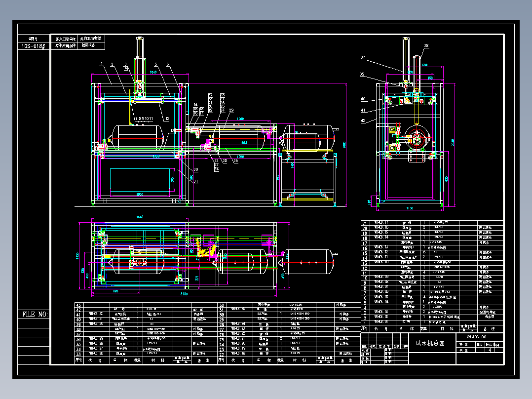This screenshot has width=532, height=399.
Task: Select the cyan rectangle labeled 1000 in front view
Action: (x=140, y=182)
